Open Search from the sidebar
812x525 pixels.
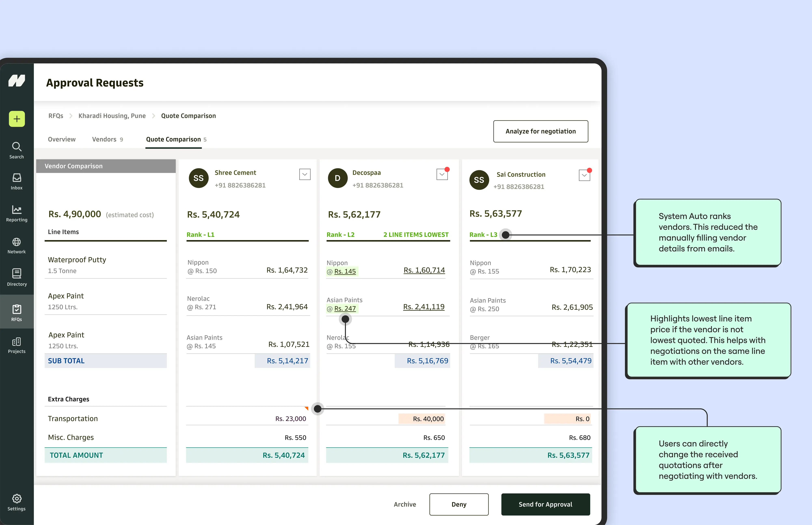[17, 150]
